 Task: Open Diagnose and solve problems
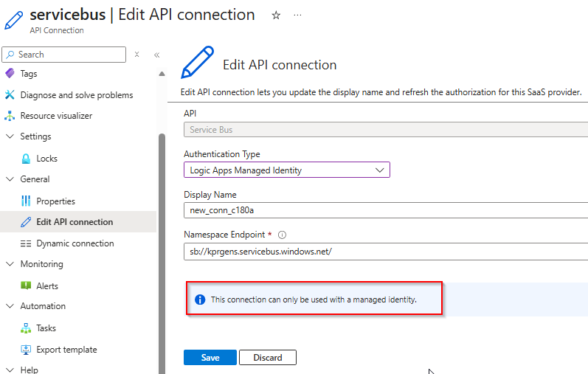click(x=78, y=95)
